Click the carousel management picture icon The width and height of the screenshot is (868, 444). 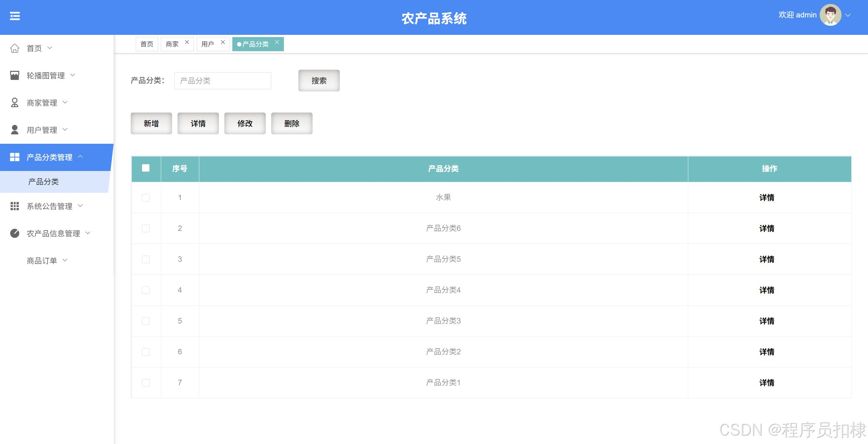(15, 76)
